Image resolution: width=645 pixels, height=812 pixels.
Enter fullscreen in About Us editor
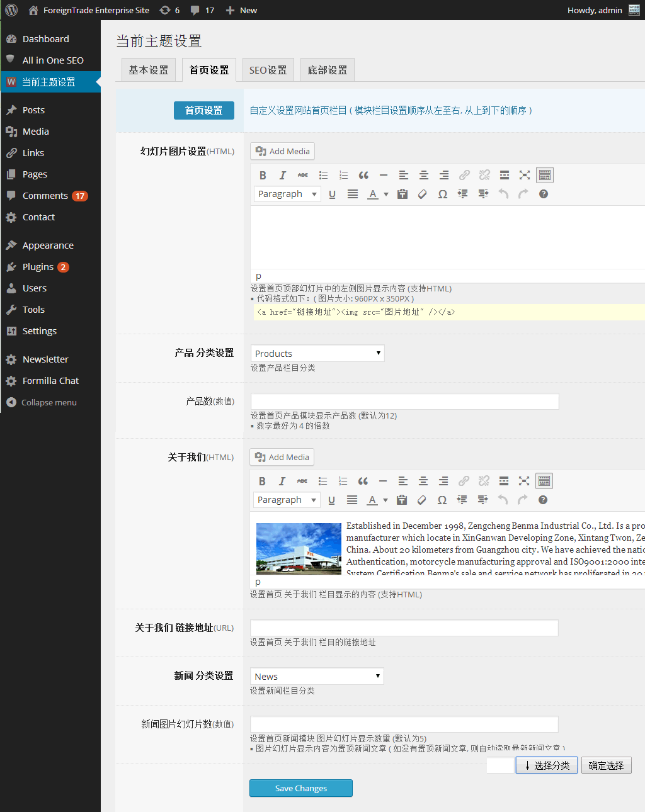coord(524,481)
